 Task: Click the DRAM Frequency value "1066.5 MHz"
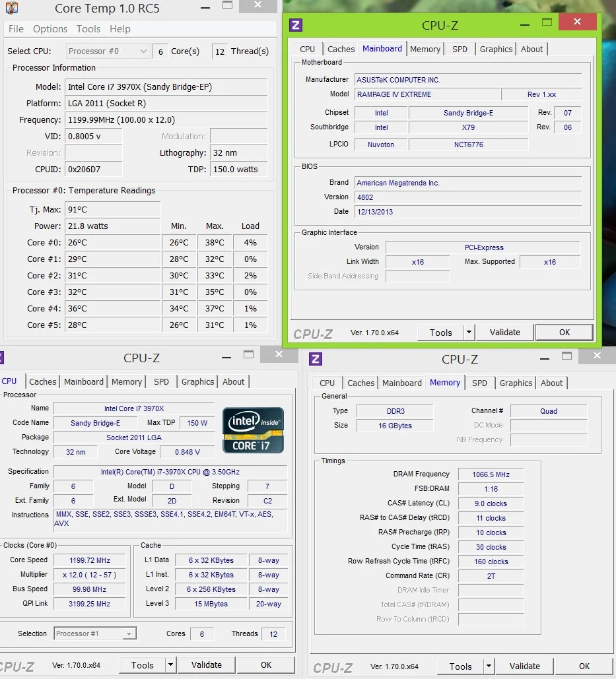[491, 474]
